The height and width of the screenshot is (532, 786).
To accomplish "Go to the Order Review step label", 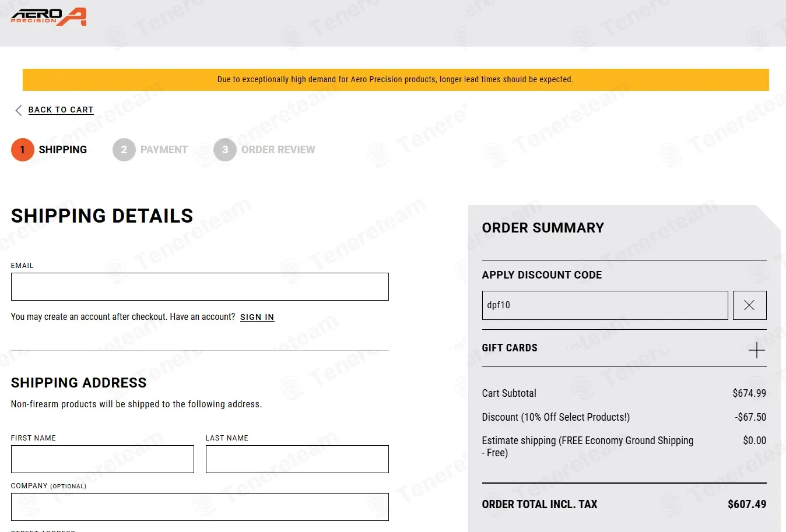I will pos(278,150).
